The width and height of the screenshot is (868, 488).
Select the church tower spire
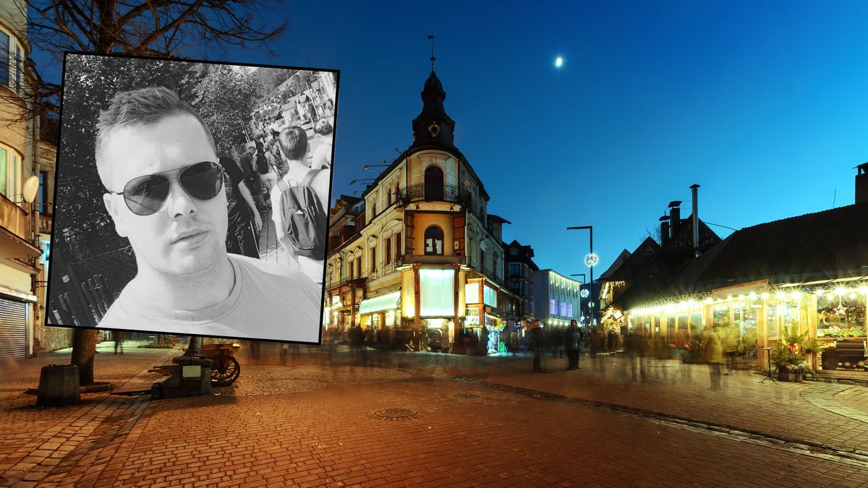pyautogui.click(x=434, y=87)
